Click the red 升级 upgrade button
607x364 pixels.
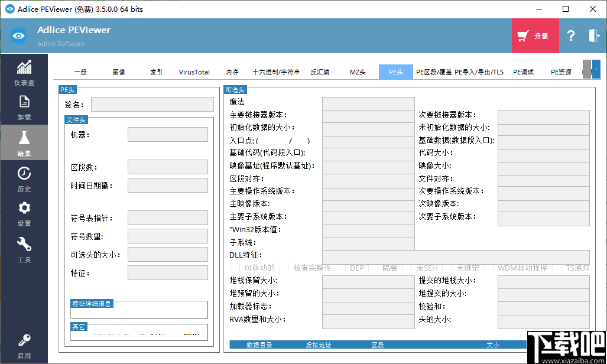(x=535, y=36)
